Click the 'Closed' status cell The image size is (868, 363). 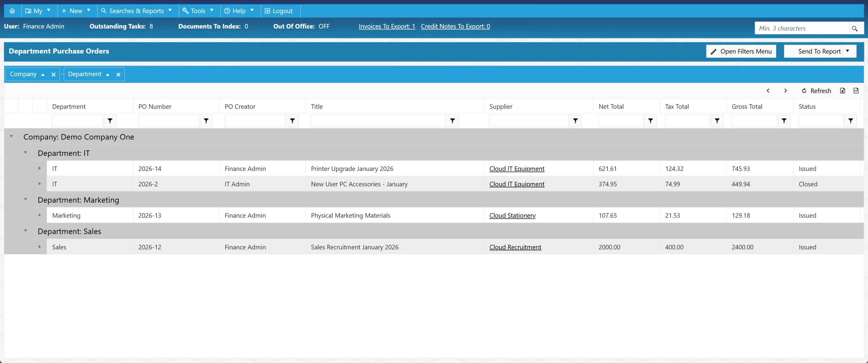click(827, 184)
